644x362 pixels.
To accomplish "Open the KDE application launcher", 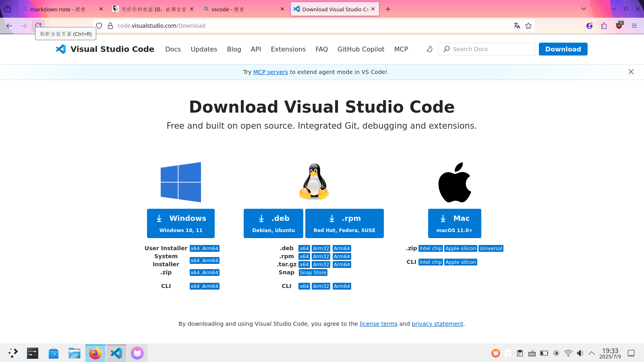I will tap(13, 353).
